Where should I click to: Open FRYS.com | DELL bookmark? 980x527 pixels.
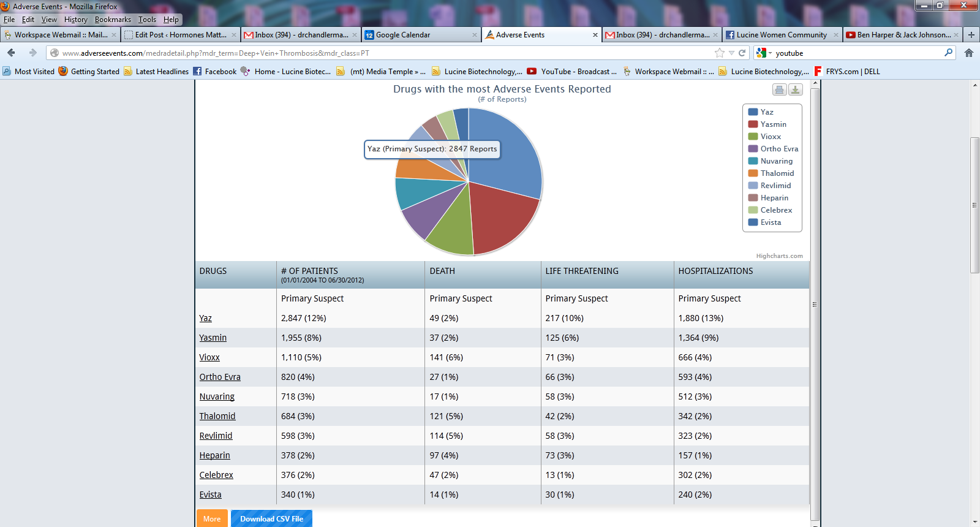click(847, 71)
